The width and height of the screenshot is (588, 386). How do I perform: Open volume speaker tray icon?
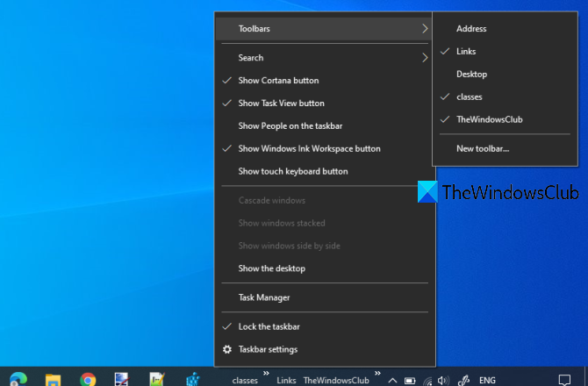(443, 381)
